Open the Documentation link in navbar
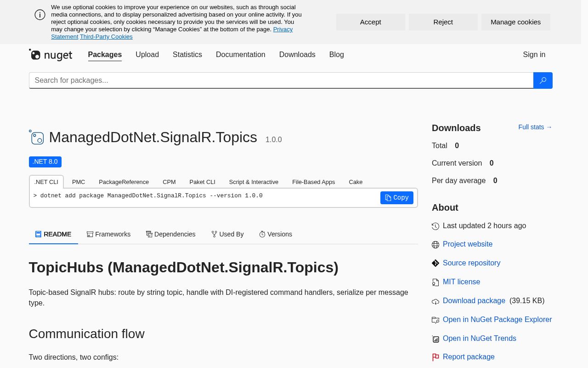Image resolution: width=588 pixels, height=368 pixels. tap(241, 55)
